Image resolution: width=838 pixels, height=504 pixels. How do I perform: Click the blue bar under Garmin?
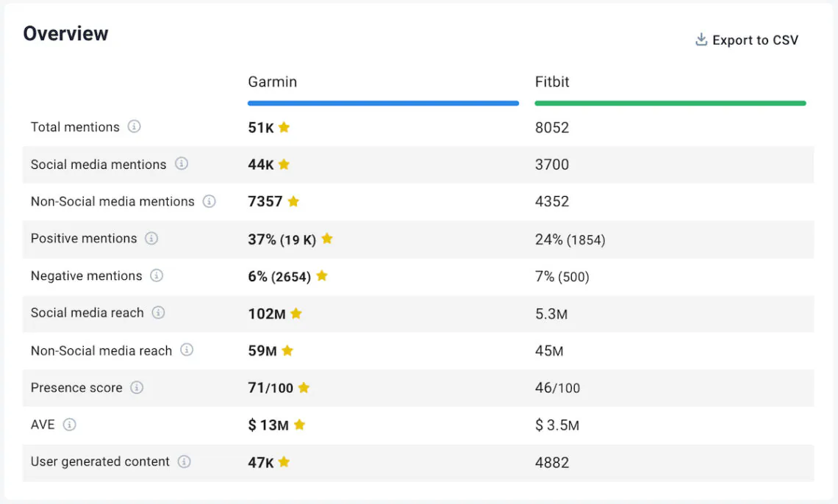pos(382,103)
